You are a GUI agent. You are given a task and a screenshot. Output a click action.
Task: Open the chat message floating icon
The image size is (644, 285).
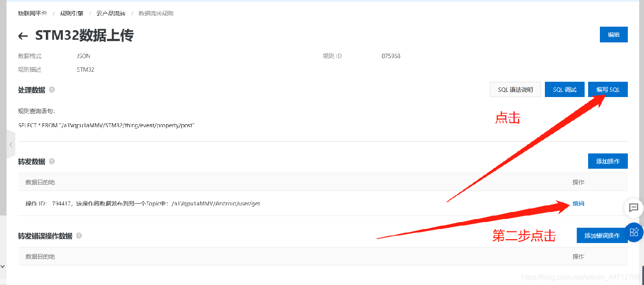coord(634,208)
